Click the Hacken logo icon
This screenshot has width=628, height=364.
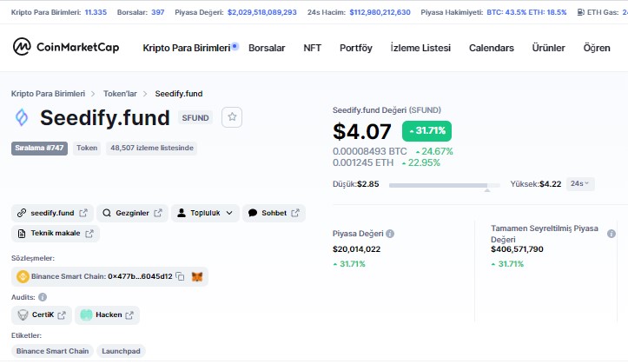86,314
